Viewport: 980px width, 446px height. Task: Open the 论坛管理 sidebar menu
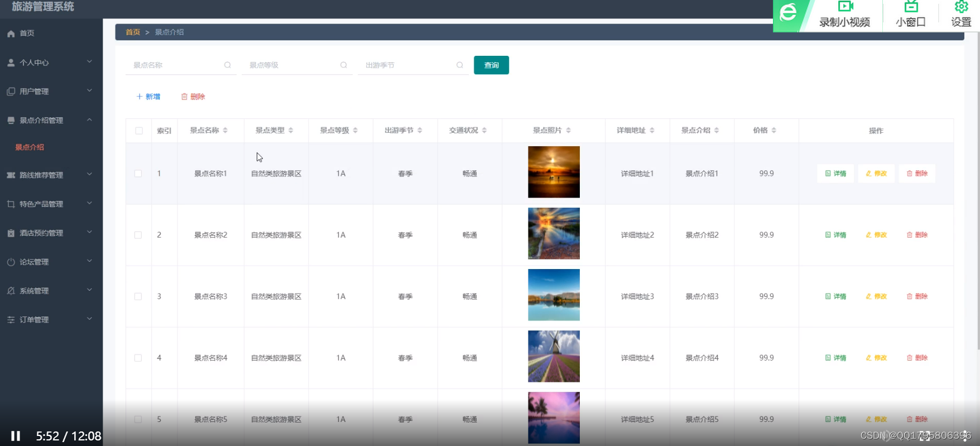point(51,262)
